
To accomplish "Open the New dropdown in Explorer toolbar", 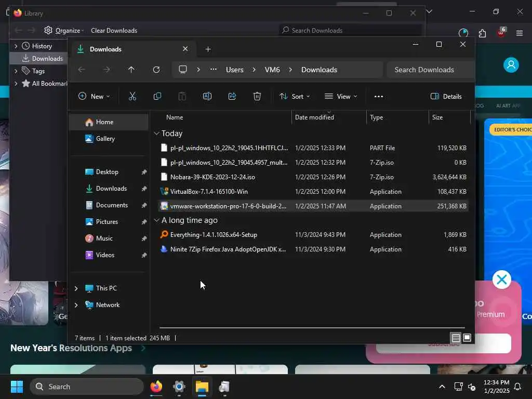I will (94, 96).
